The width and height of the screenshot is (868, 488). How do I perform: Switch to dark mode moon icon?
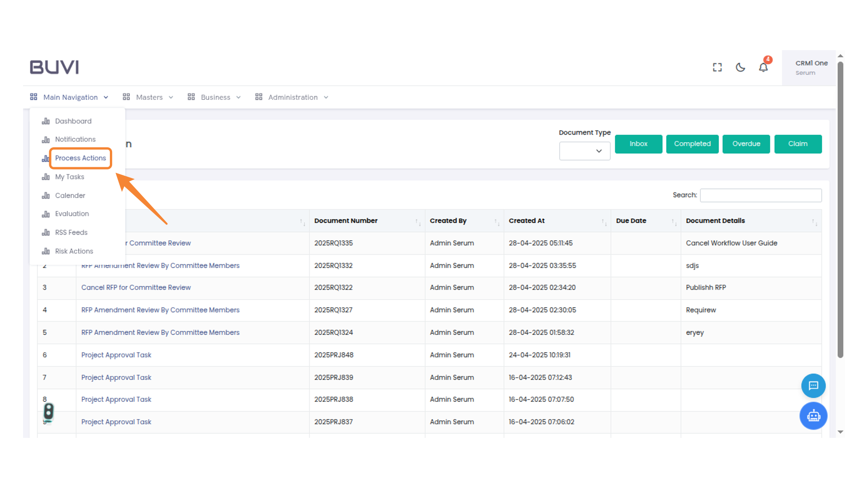pos(740,67)
